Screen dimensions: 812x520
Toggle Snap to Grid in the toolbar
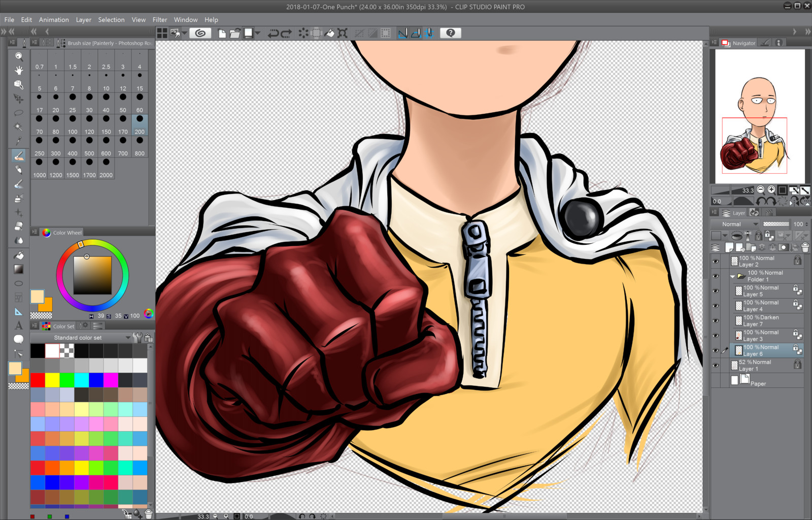point(429,33)
